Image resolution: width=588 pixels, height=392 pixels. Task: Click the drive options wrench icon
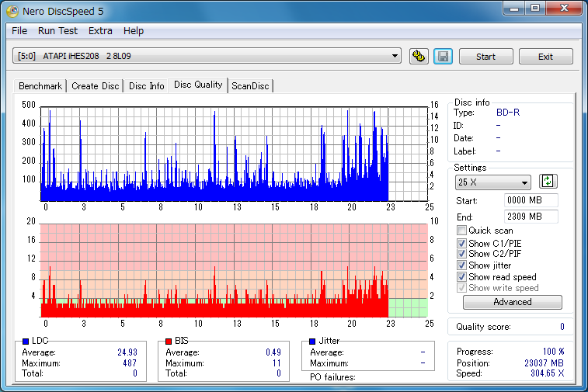pyautogui.click(x=419, y=56)
